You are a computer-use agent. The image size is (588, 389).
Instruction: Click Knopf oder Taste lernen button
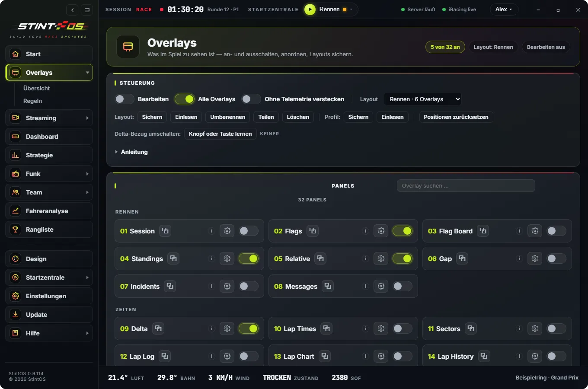coord(220,134)
